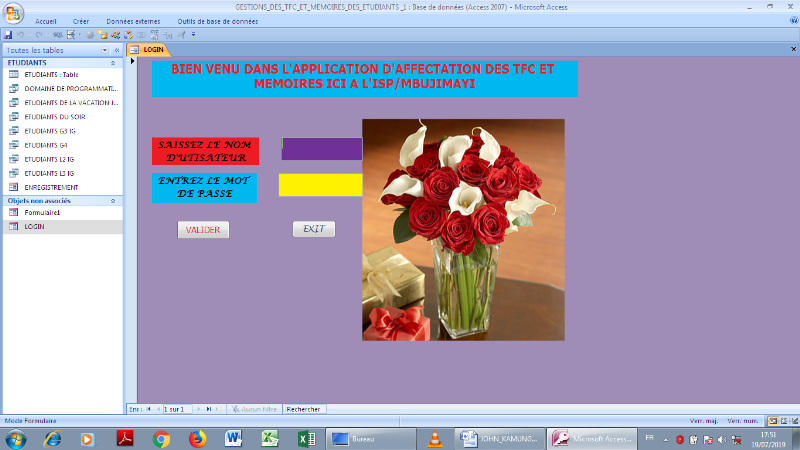Viewport: 800px width, 450px height.
Task: Open the Créer ribbon tab
Action: (x=81, y=21)
